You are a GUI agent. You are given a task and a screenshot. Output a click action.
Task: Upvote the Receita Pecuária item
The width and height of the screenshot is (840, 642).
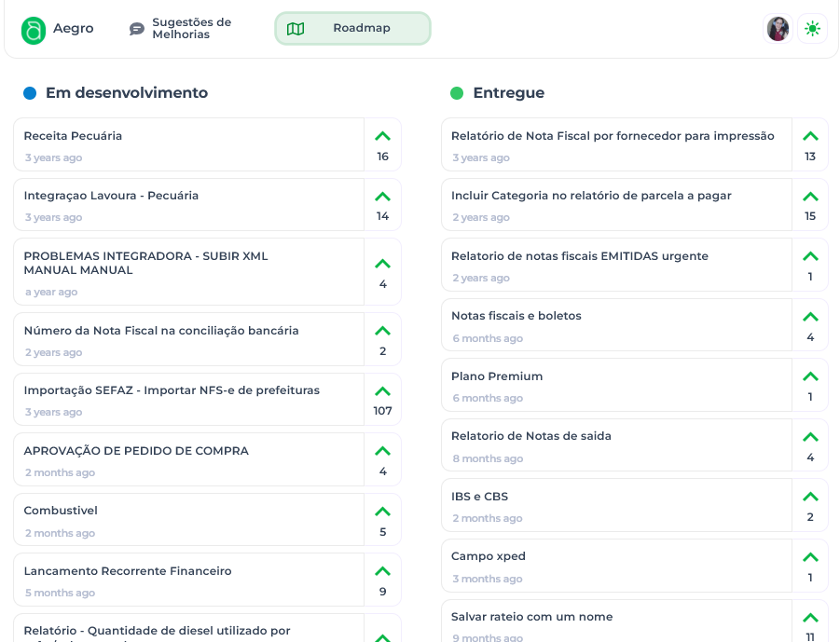click(x=382, y=136)
